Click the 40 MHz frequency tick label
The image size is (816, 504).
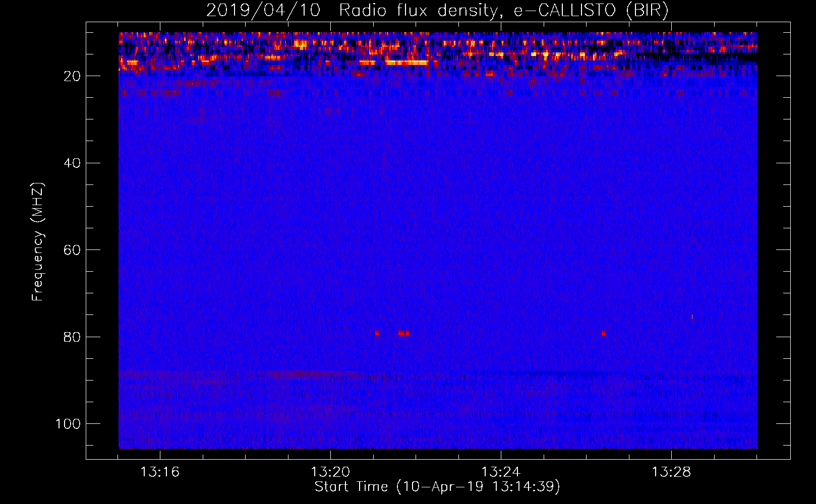click(x=73, y=163)
